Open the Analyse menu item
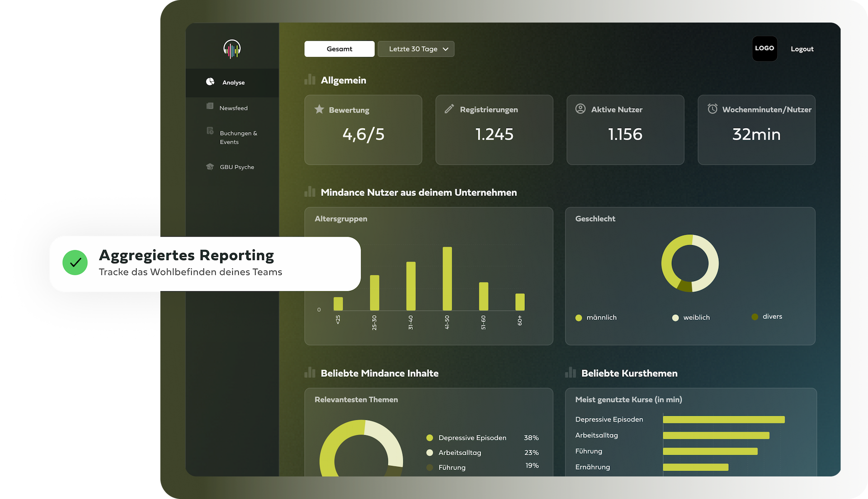Image resolution: width=868 pixels, height=499 pixels. pyautogui.click(x=232, y=83)
